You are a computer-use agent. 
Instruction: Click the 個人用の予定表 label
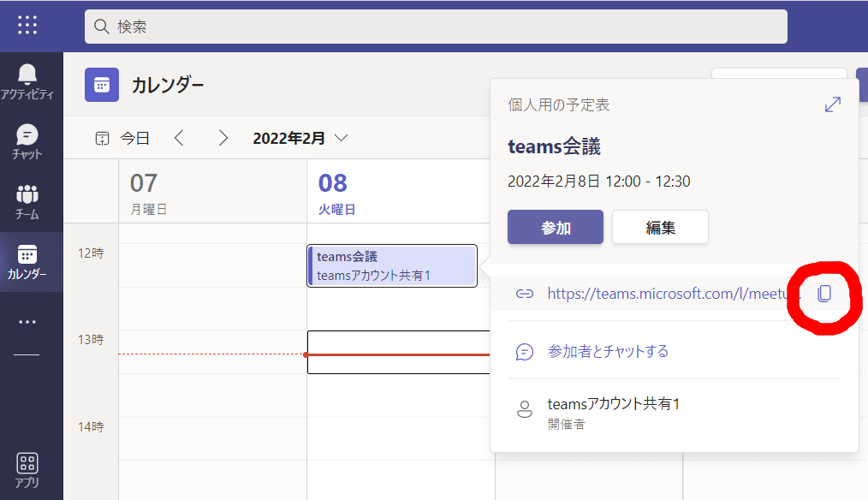click(x=559, y=104)
